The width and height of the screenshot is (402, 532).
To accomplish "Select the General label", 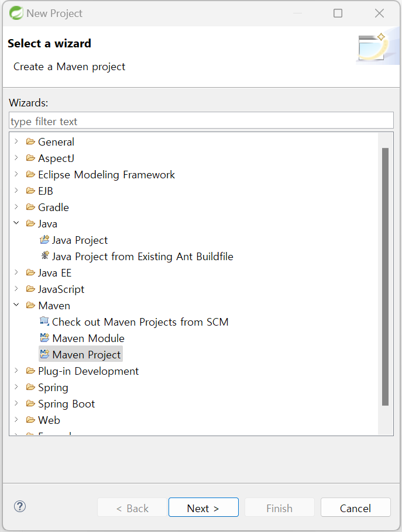I will [56, 142].
